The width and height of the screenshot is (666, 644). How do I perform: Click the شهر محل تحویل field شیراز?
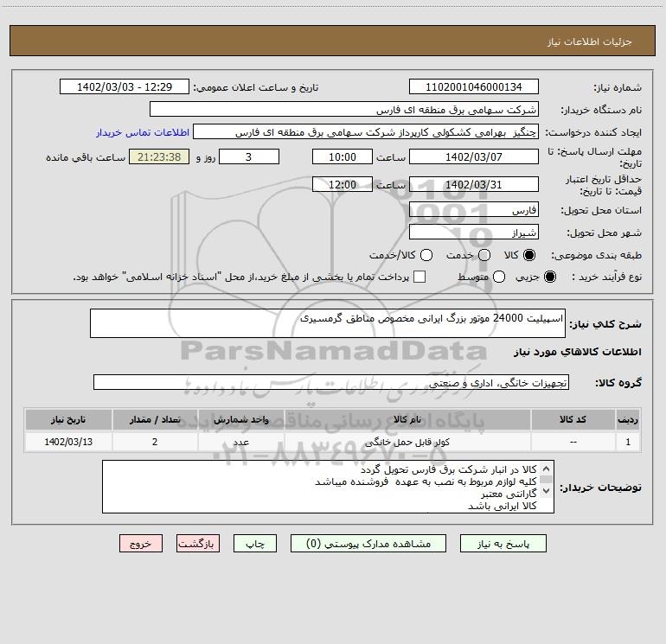coord(474,232)
